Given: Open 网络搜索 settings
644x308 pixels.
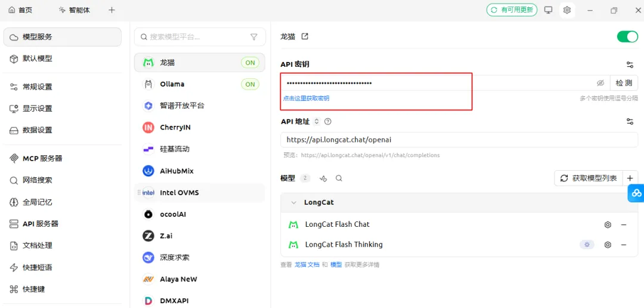Looking at the screenshot, I should [x=63, y=180].
